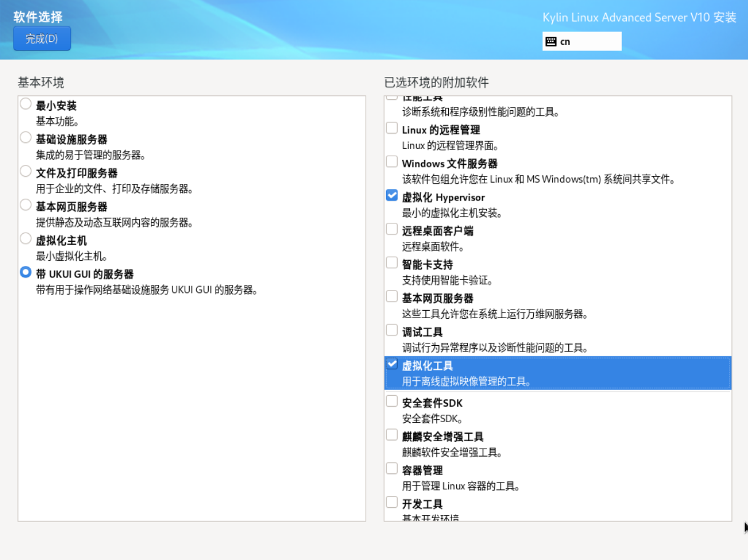Click the 完成(D) button to finish

[41, 38]
